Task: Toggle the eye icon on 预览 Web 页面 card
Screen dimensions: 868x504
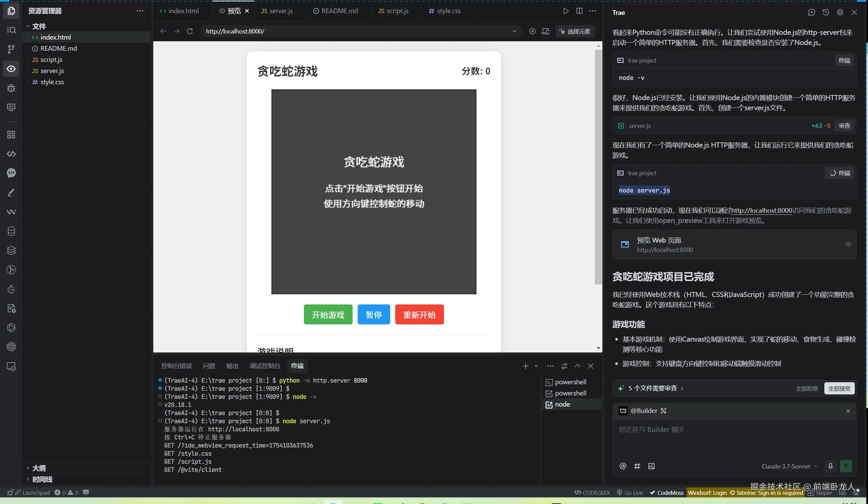Action: (848, 245)
